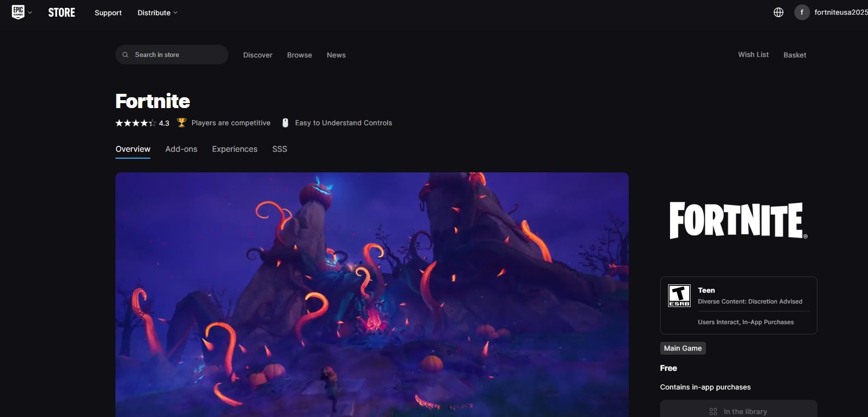This screenshot has width=868, height=417.
Task: Focus the Search in store field
Action: point(177,55)
